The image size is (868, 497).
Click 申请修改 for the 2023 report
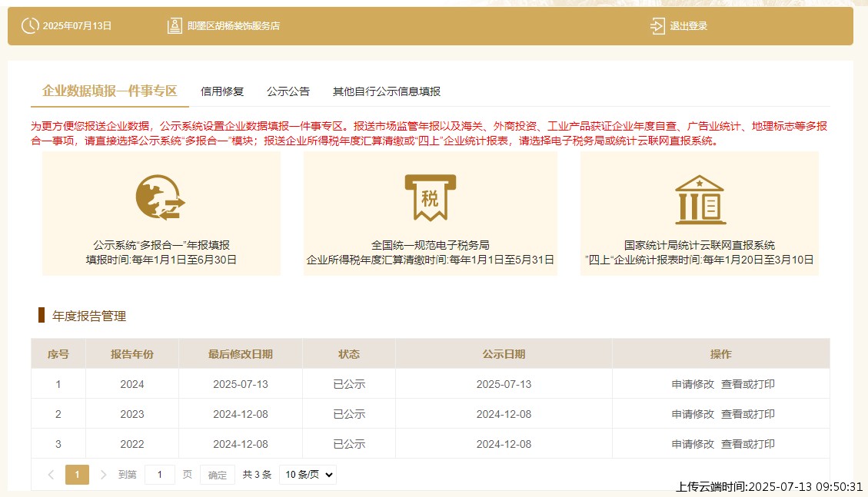(693, 414)
